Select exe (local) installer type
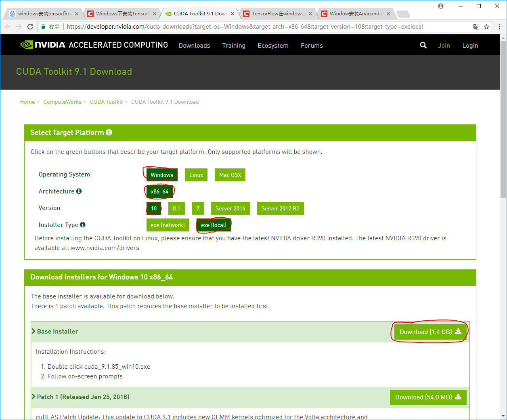507x420 pixels. (x=214, y=225)
